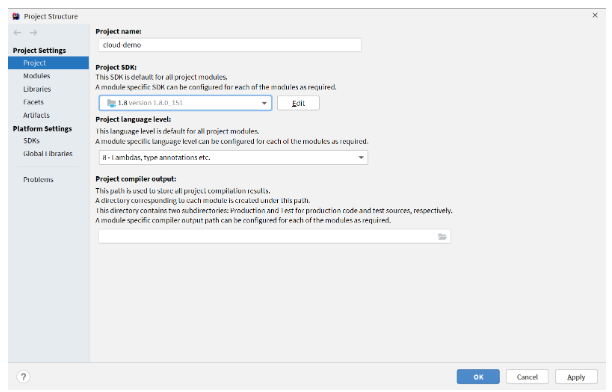Image resolution: width=612 pixels, height=392 pixels.
Task: Switch to the Artifacts section
Action: [36, 115]
